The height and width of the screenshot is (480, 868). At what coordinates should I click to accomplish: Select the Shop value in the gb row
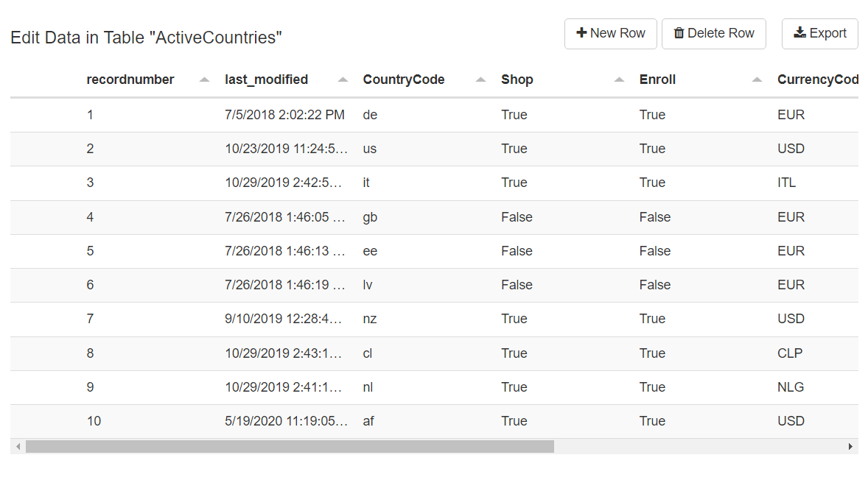click(517, 217)
